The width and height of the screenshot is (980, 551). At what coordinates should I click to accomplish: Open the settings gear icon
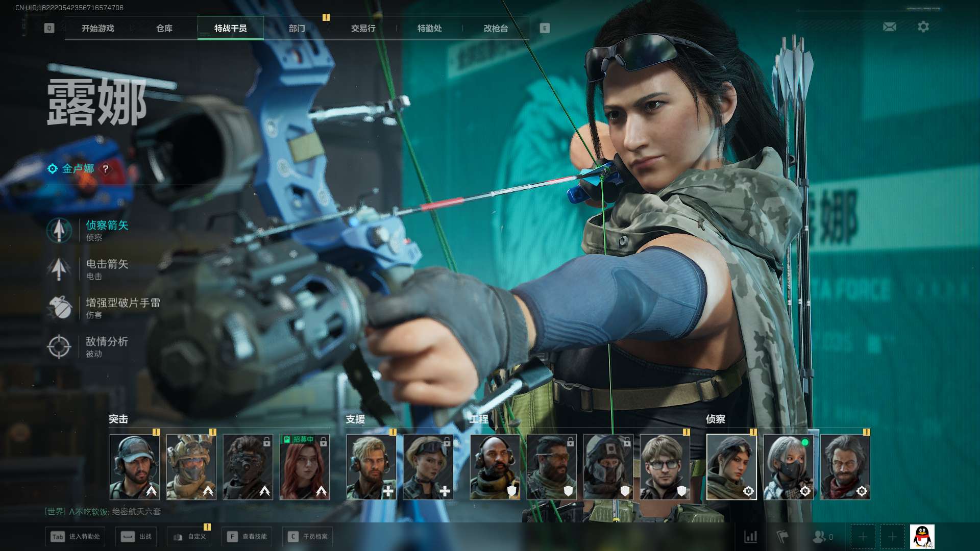click(923, 27)
